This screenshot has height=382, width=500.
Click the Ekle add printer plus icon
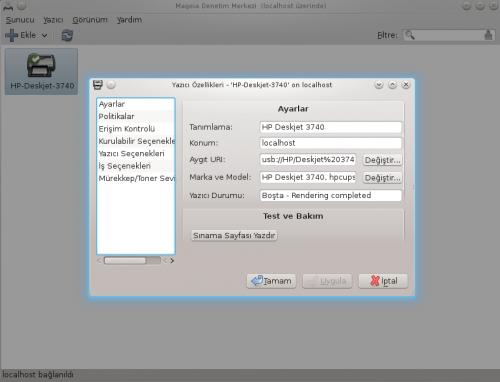12,35
